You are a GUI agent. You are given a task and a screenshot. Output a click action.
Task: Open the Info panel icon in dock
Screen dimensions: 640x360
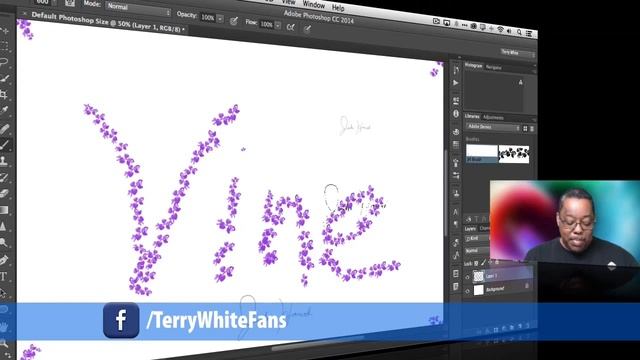[456, 114]
